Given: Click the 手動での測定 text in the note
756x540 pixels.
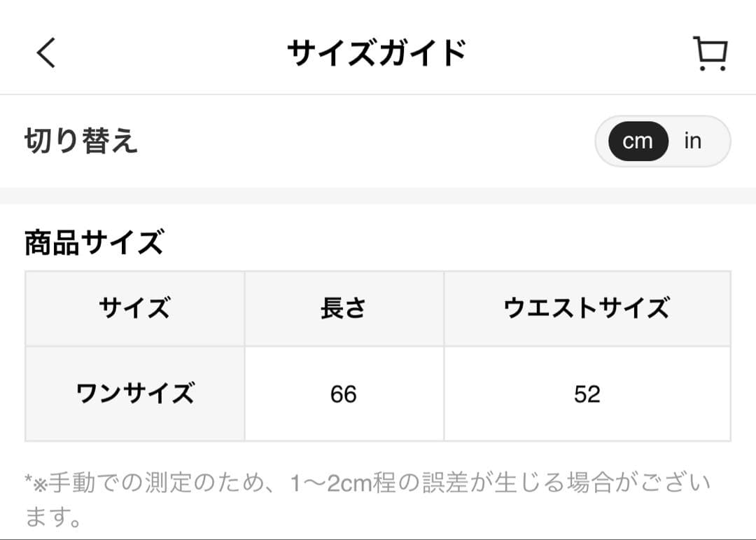Looking at the screenshot, I should pos(107,483).
